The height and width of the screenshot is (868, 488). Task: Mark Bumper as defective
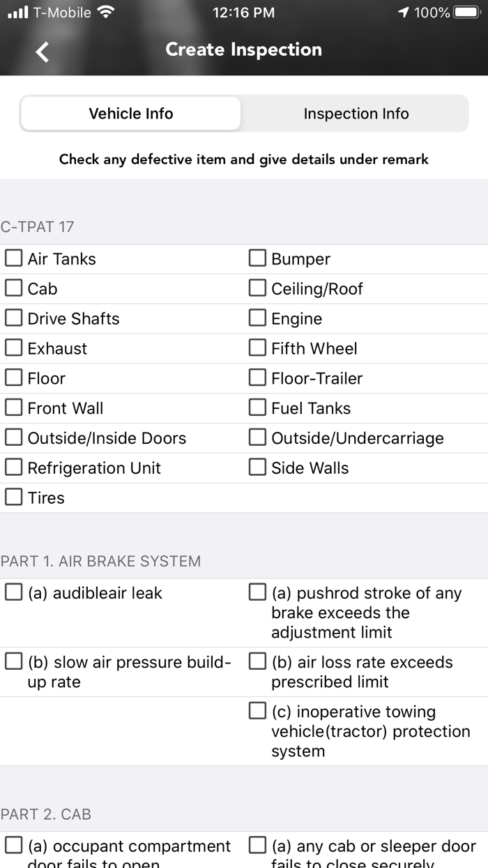258,259
